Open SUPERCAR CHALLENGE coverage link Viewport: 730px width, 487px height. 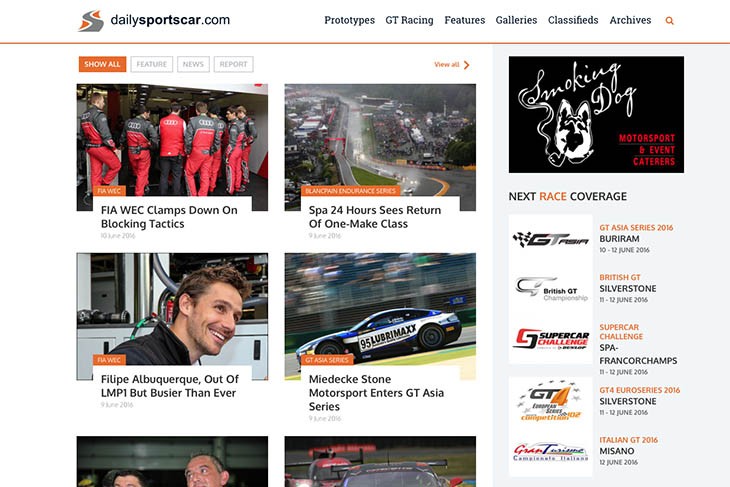point(621,332)
